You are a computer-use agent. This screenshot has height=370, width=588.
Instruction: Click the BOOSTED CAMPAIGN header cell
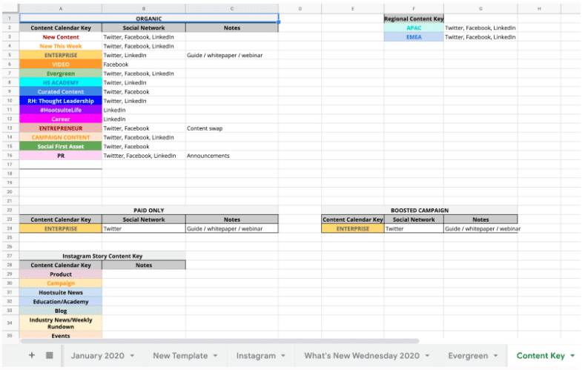pyautogui.click(x=420, y=210)
